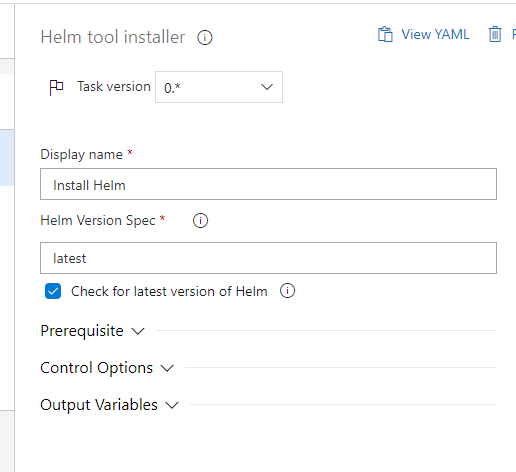516x472 pixels.
Task: Click info icon beside Helm tool installer title
Action: 205,37
